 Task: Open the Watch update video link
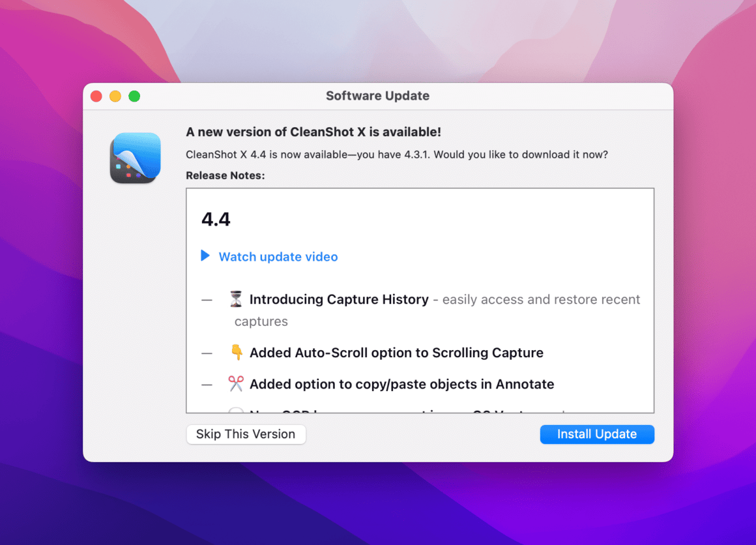click(x=278, y=256)
